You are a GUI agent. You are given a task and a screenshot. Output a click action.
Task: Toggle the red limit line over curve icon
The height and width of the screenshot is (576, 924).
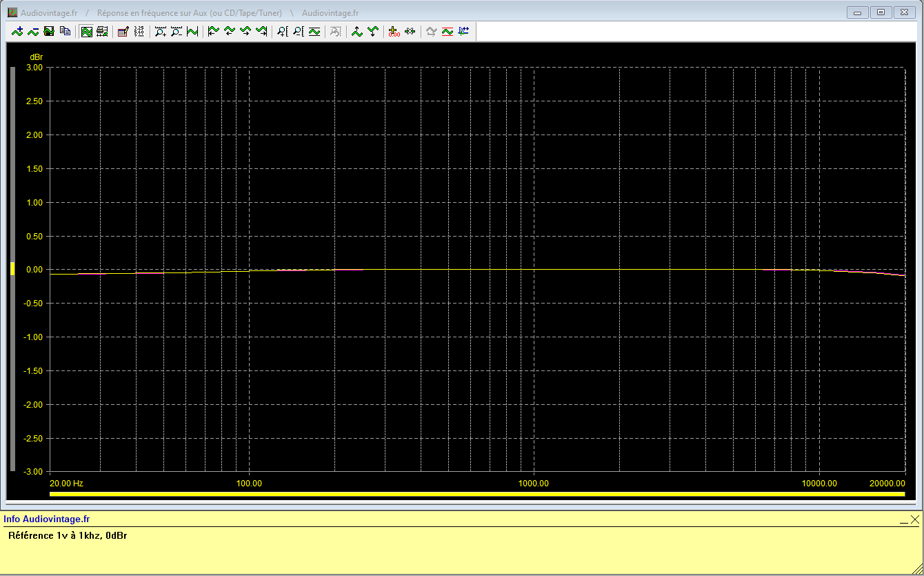tap(447, 31)
